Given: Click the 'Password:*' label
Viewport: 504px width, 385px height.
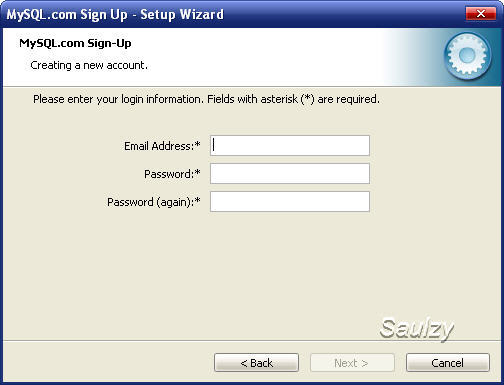Looking at the screenshot, I should [172, 174].
